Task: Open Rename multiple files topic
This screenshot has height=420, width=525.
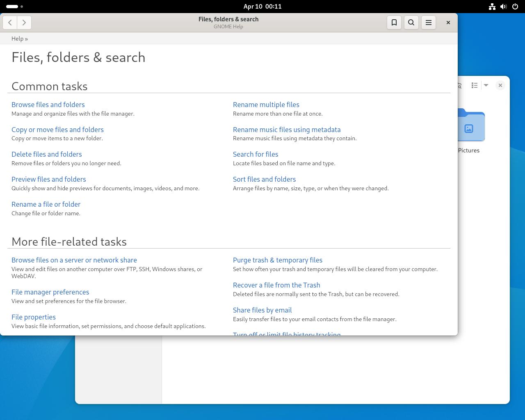Action: click(x=266, y=105)
